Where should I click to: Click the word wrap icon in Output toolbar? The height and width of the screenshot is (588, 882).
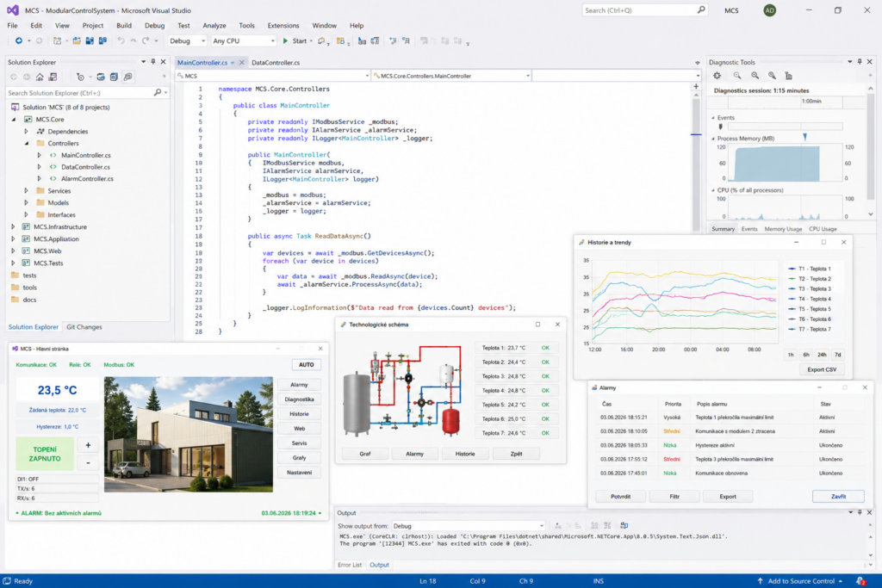(x=624, y=526)
